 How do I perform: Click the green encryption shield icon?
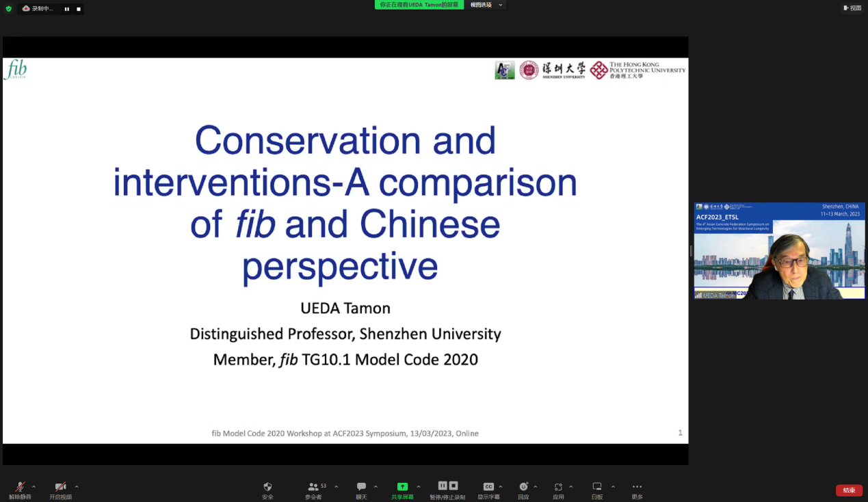(x=9, y=9)
